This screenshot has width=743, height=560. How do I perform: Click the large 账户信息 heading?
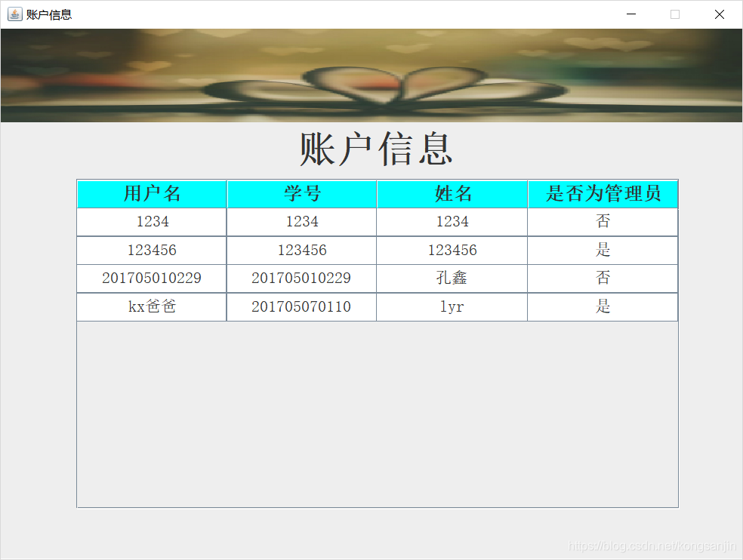coord(376,149)
